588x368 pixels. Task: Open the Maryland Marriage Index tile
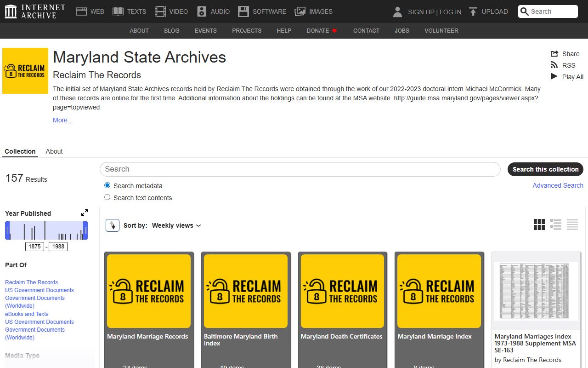point(439,310)
